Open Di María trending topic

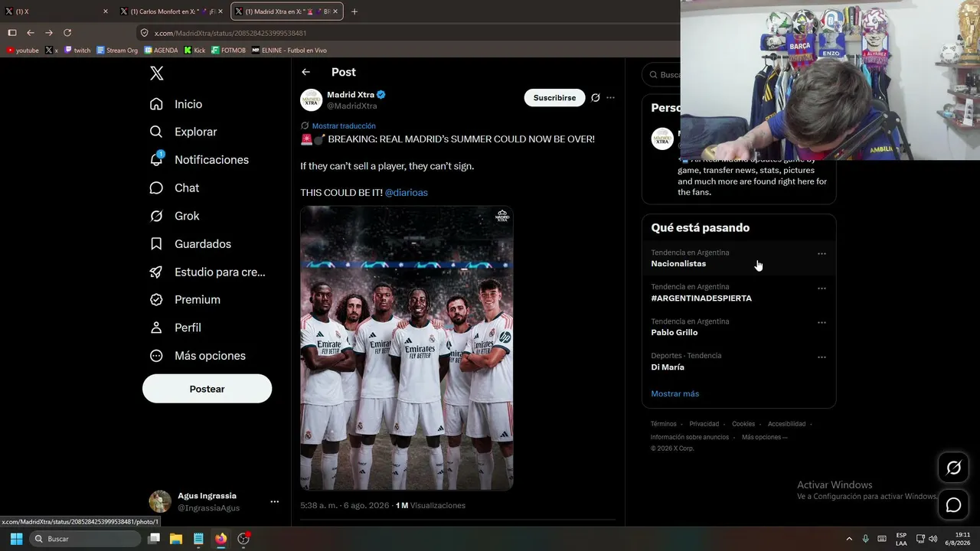[x=738, y=361]
